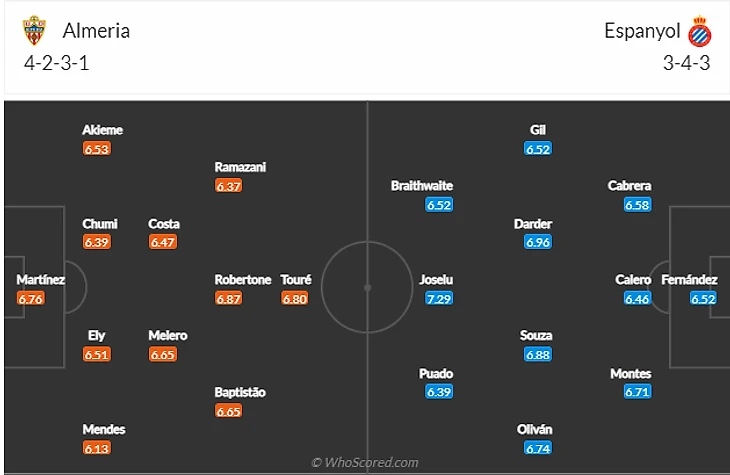Click the Espanyol club crest icon
The width and height of the screenshot is (730, 475).
click(700, 31)
